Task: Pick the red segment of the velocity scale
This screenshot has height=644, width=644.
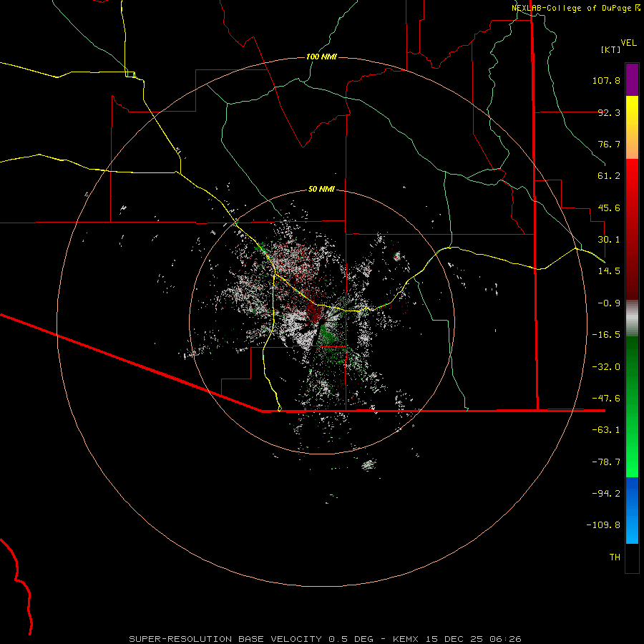Action: tap(632, 229)
